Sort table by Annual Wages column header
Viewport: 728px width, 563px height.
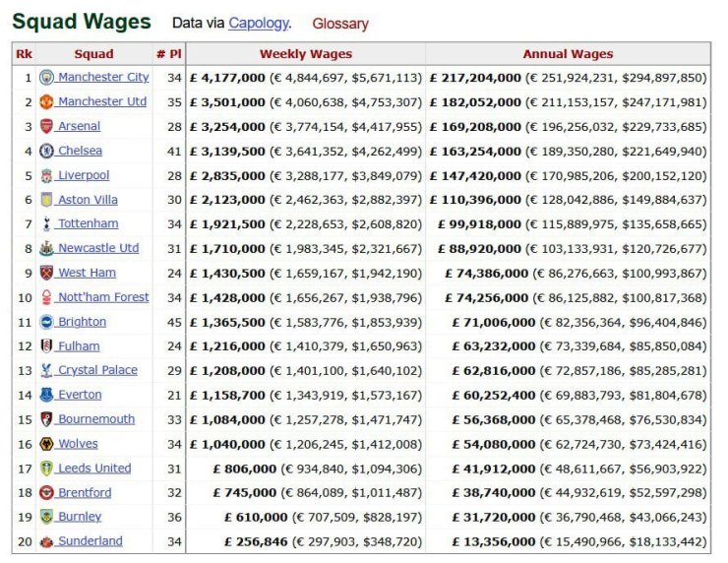tap(568, 54)
